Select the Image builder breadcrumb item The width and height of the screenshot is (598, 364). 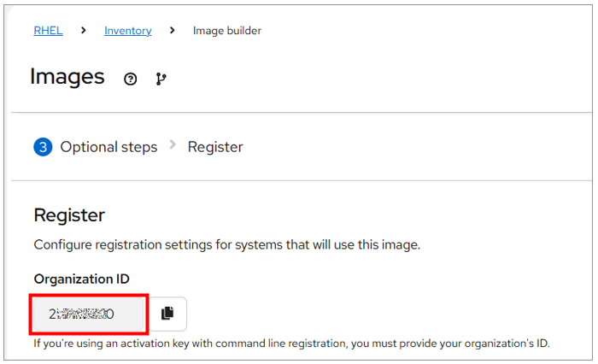coord(226,31)
